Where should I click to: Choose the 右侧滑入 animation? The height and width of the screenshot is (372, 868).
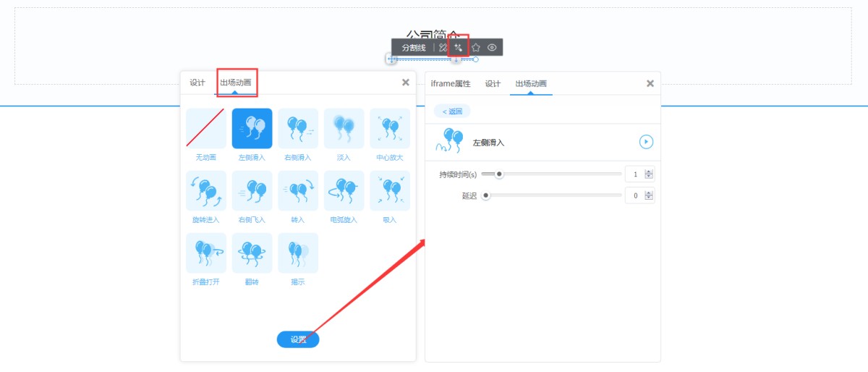point(298,129)
